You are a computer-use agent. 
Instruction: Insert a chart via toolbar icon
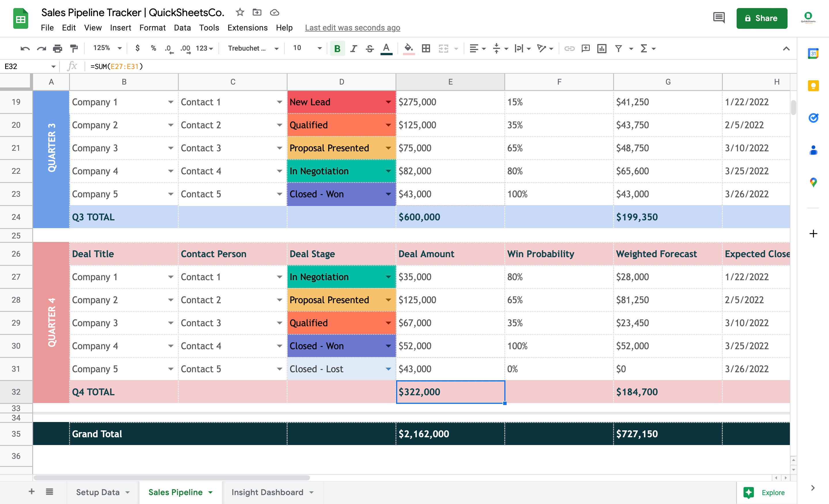[x=602, y=48]
